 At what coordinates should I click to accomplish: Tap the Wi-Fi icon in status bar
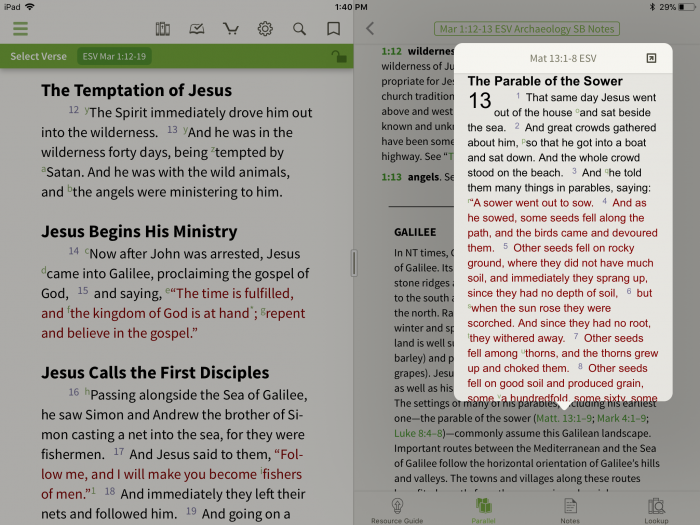(x=30, y=7)
